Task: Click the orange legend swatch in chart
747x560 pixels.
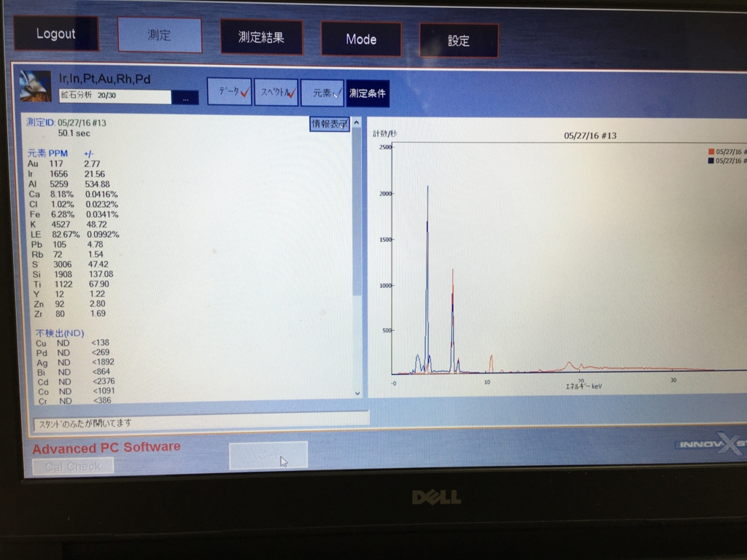Action: pyautogui.click(x=711, y=152)
